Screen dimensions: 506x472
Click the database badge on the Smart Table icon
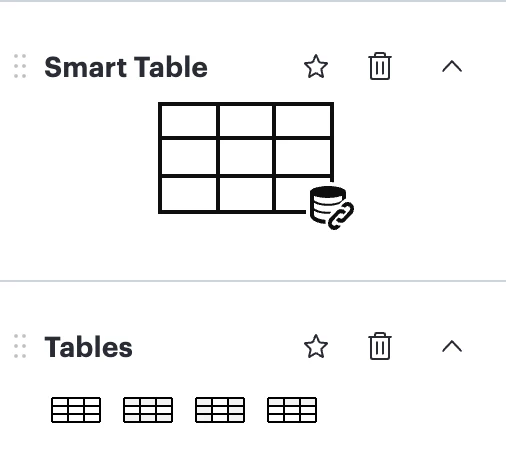pos(332,207)
